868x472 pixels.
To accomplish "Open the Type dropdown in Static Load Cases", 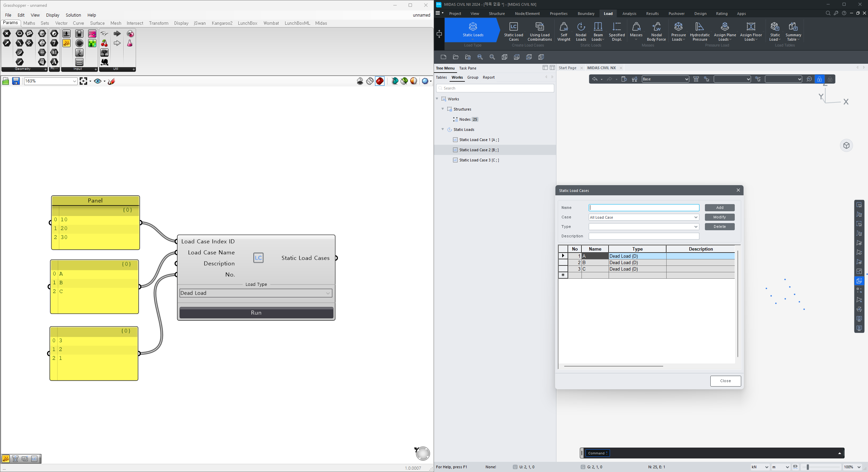I will (x=644, y=227).
